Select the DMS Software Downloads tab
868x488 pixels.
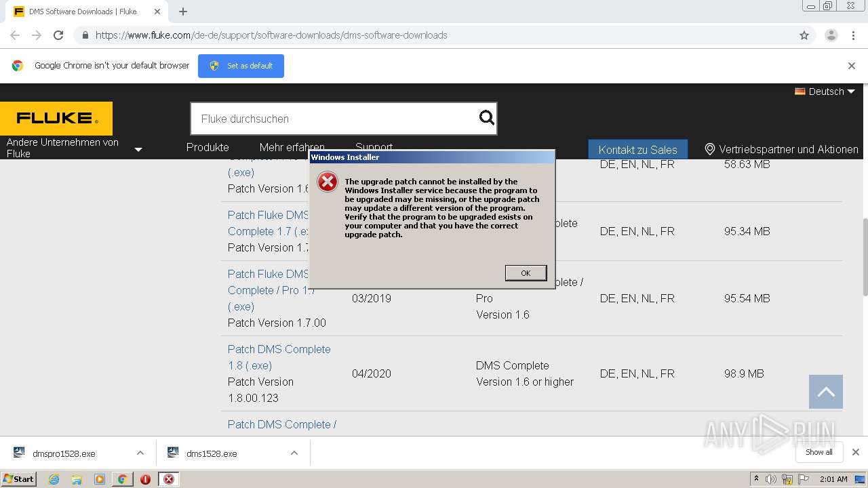click(x=81, y=12)
